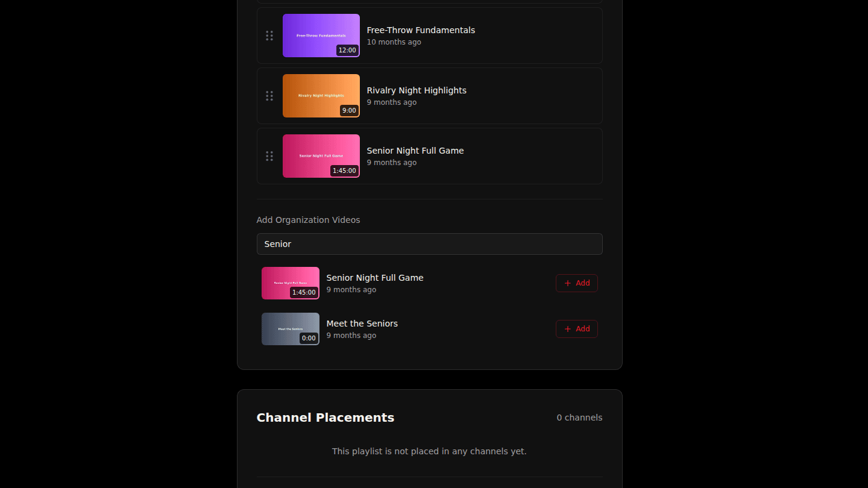This screenshot has height=488, width=868.
Task: Open the Rivalry Night Highlights thumbnail
Action: point(321,96)
